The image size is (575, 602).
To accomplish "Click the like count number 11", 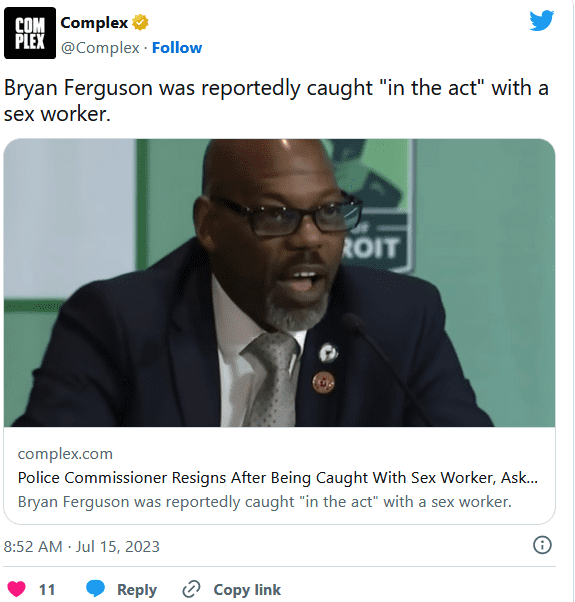I will 47,590.
